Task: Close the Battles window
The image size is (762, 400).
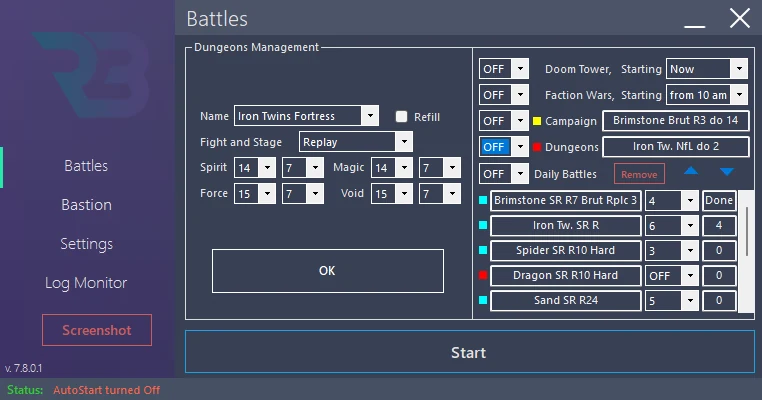Action: pos(740,18)
